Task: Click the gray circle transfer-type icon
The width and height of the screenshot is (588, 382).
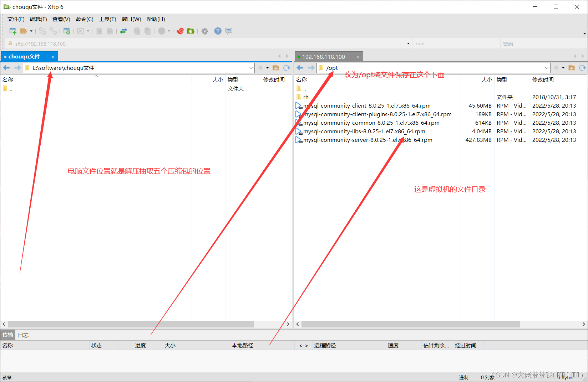Action: pos(162,31)
